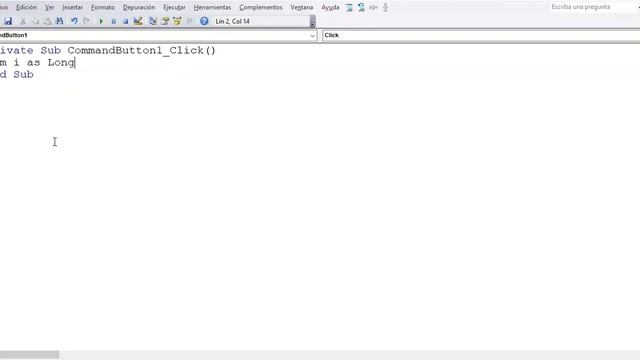Screen dimensions: 640x360
Task: Click the Save icon in the toolbar
Action: (8, 21)
